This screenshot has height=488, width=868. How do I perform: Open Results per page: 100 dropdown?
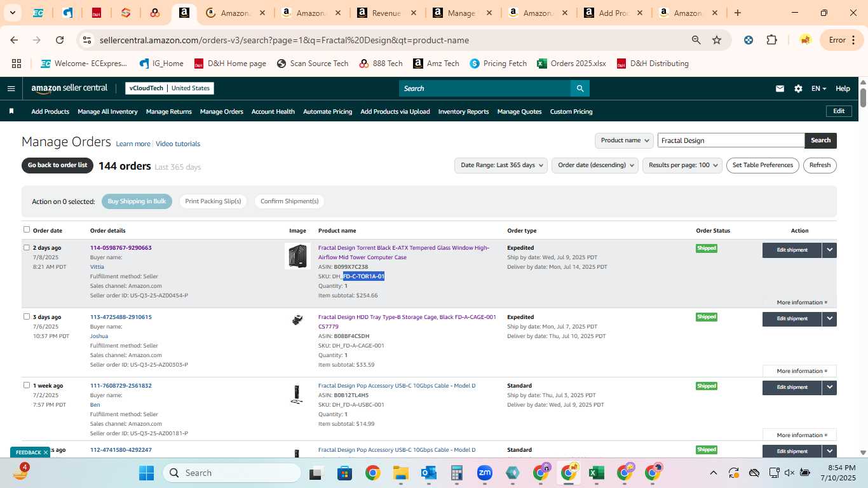click(x=682, y=165)
